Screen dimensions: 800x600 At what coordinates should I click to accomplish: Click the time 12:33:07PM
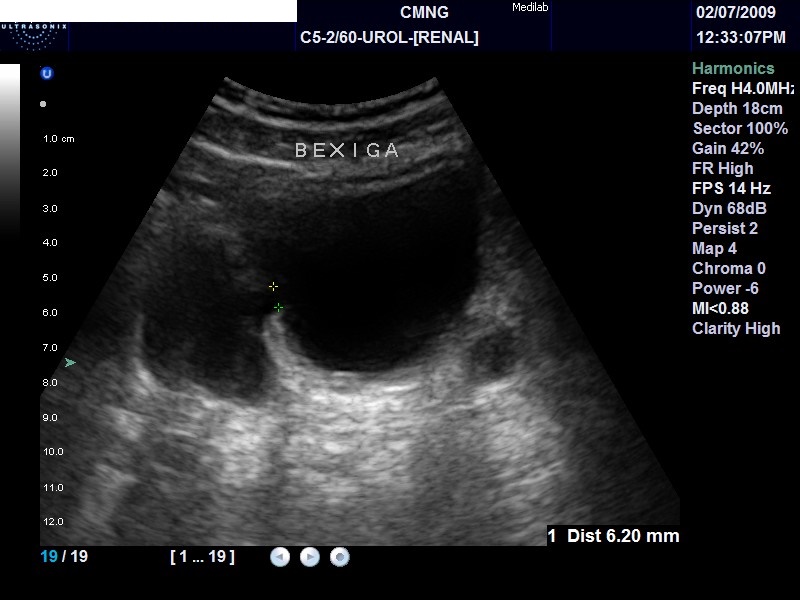(x=741, y=37)
